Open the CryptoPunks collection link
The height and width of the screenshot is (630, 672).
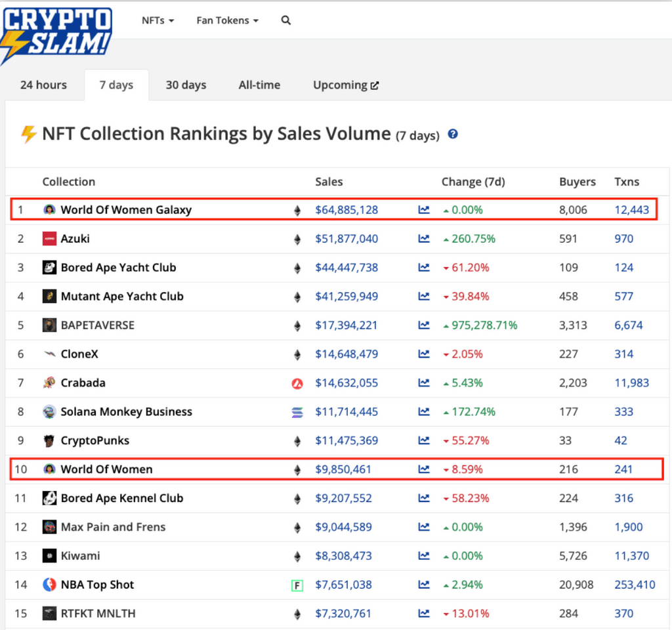pyautogui.click(x=94, y=440)
